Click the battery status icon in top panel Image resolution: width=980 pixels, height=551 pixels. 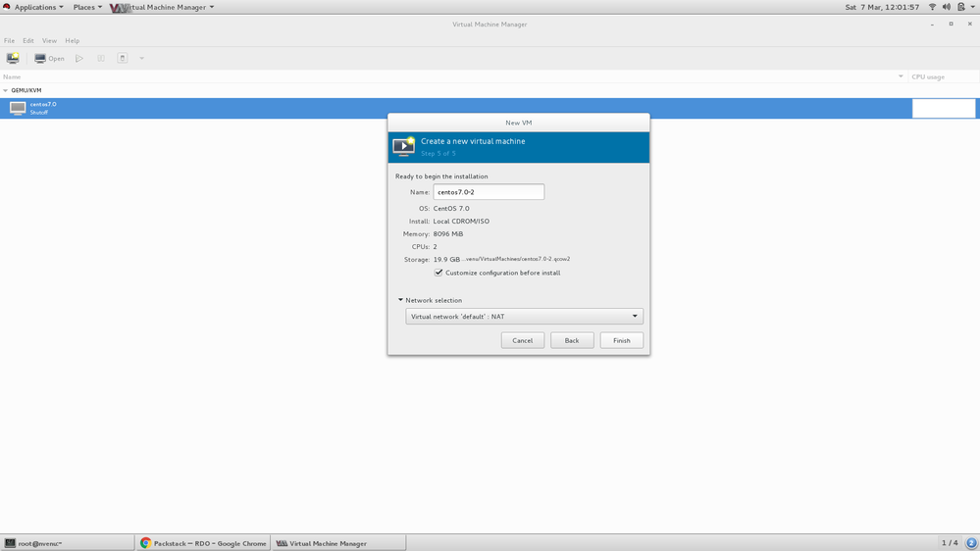click(961, 7)
